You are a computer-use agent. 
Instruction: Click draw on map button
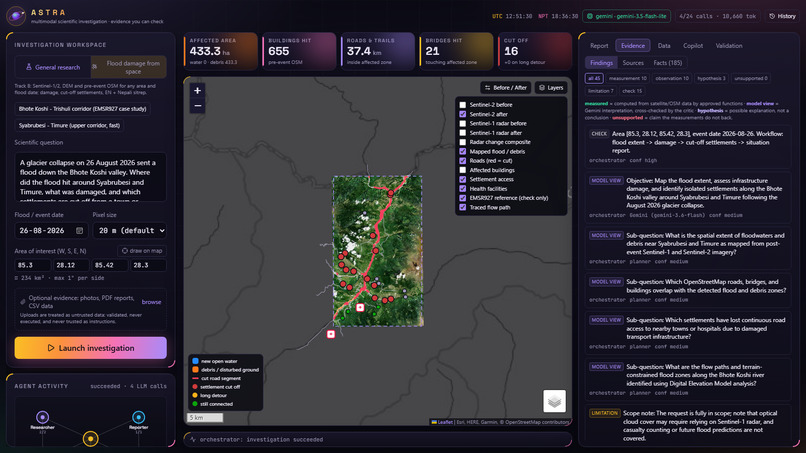tap(142, 251)
